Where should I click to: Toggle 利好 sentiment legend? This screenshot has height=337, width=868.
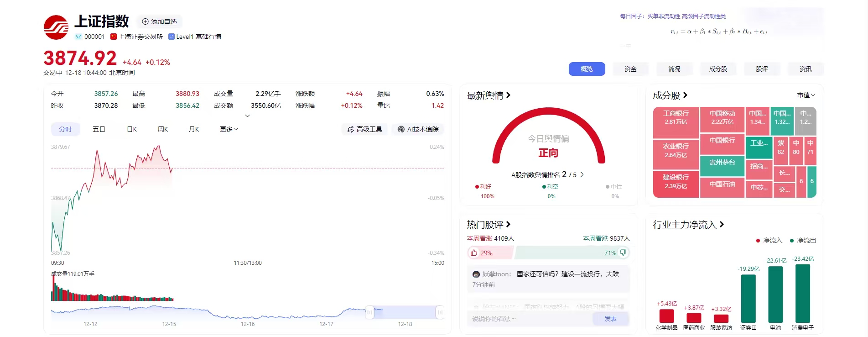click(x=483, y=186)
